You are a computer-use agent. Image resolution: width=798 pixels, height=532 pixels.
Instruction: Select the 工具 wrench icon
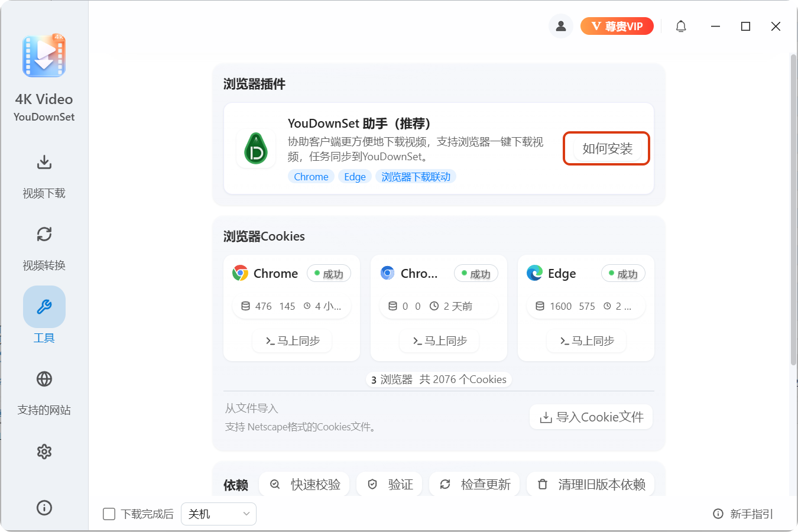tap(44, 307)
